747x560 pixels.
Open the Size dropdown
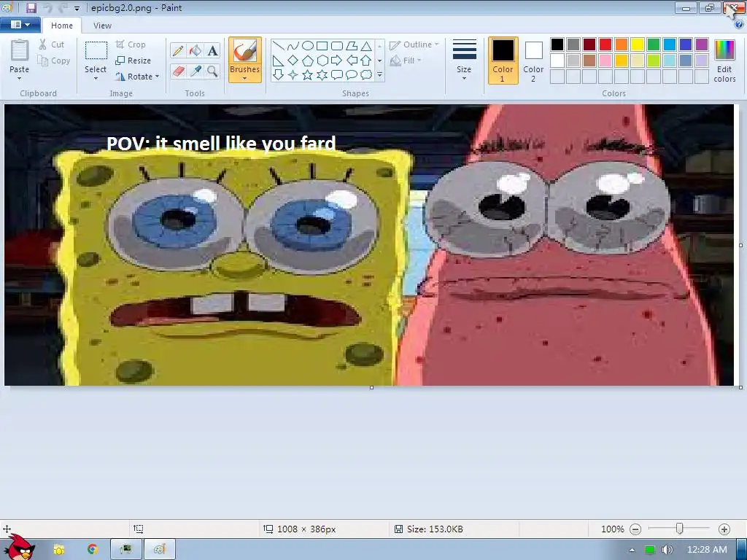[x=464, y=61]
